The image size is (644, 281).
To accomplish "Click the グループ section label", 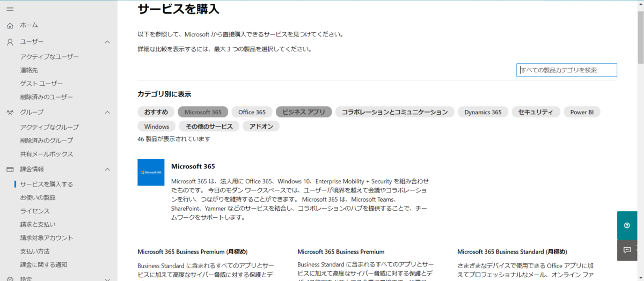I will [32, 112].
